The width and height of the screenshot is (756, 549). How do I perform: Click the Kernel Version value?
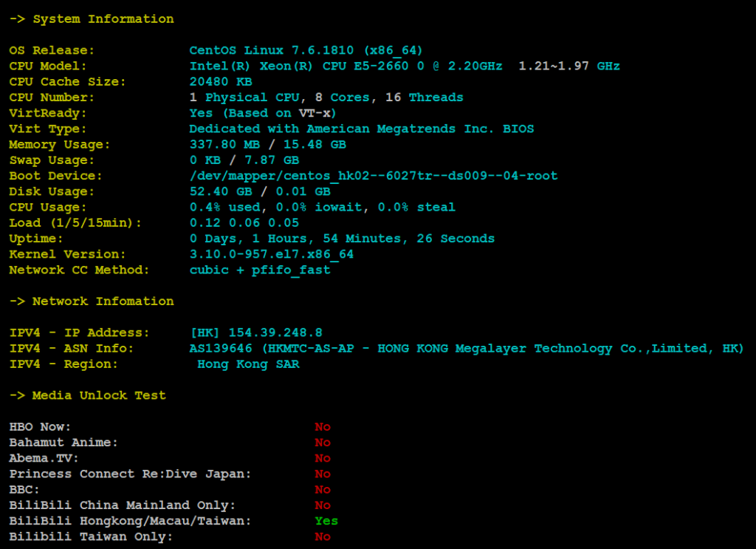click(272, 254)
